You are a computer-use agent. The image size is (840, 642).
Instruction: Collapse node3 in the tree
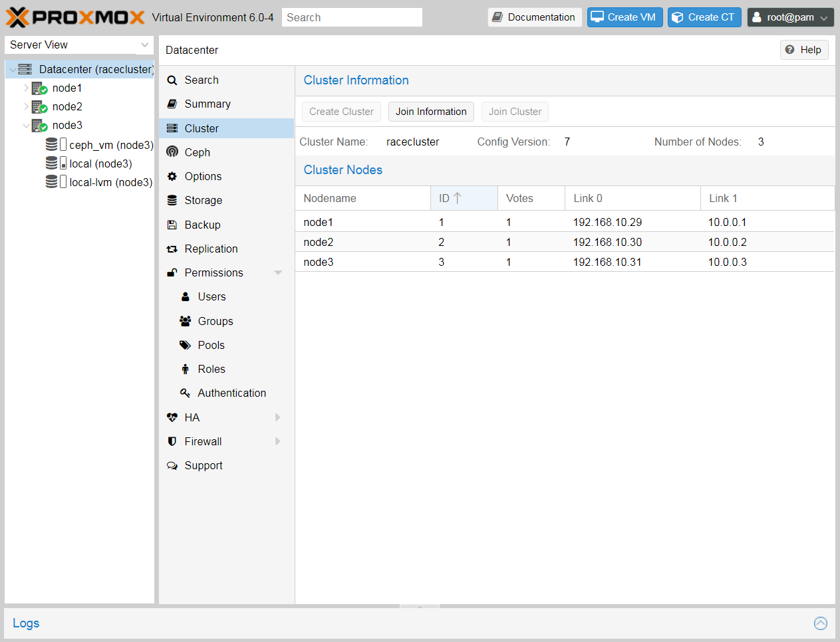tap(26, 125)
